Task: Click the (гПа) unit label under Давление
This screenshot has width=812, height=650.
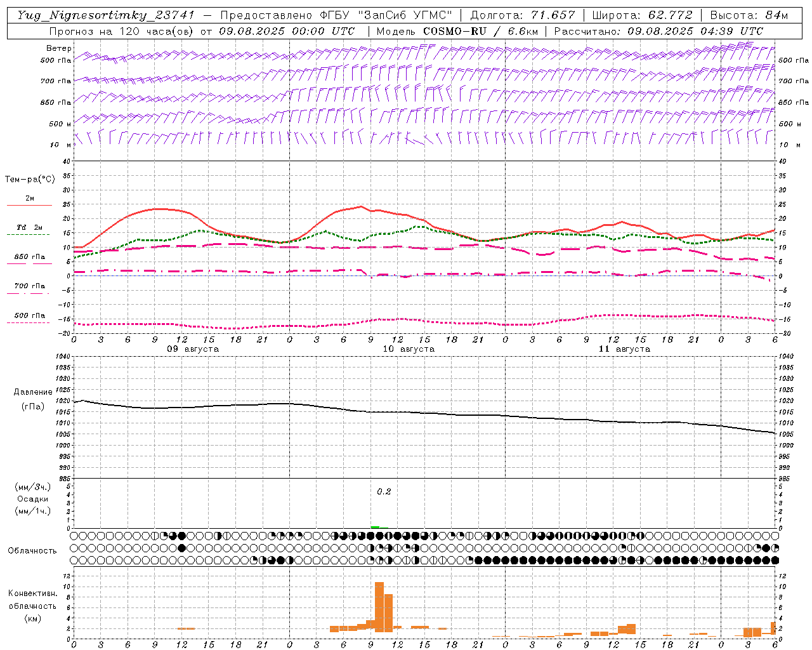Action: (33, 406)
